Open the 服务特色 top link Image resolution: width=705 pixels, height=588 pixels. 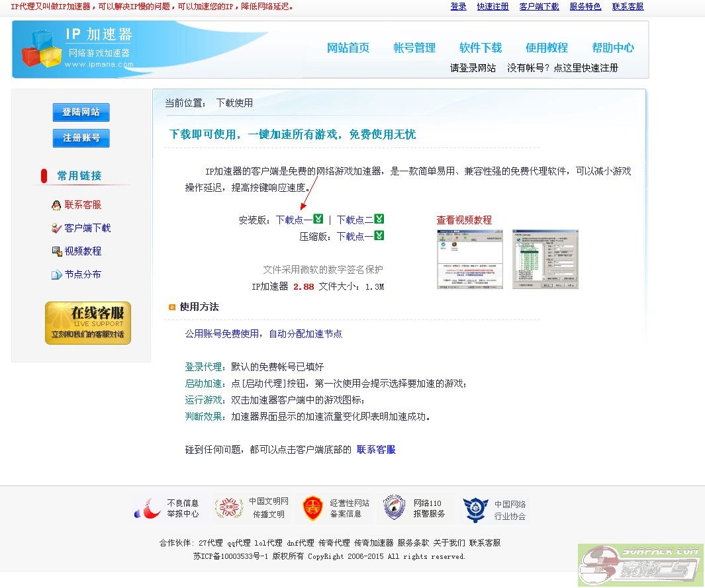pyautogui.click(x=585, y=7)
